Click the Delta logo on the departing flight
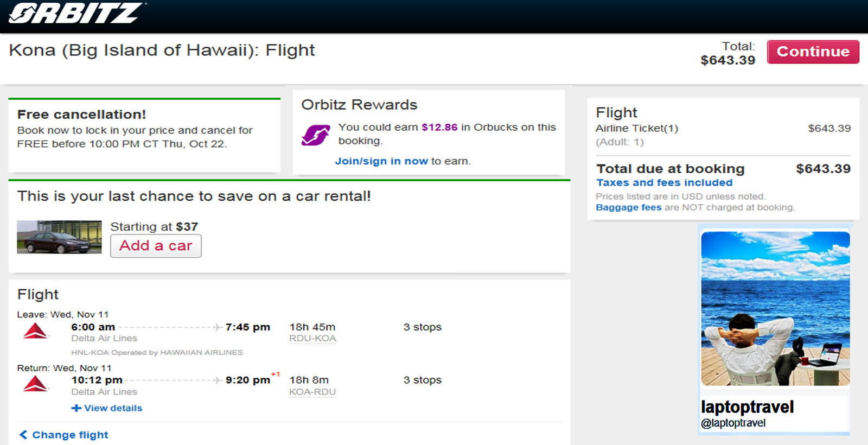868x445 pixels. click(x=36, y=331)
